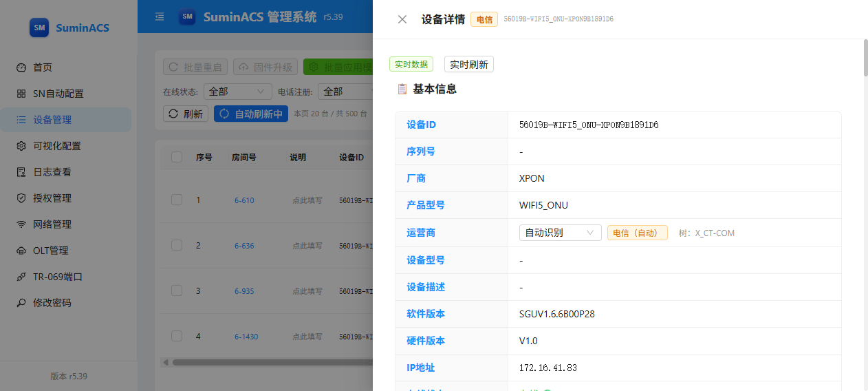The height and width of the screenshot is (391, 868).
Task: Click the clipboard icon beside 基本信息
Action: click(x=402, y=89)
